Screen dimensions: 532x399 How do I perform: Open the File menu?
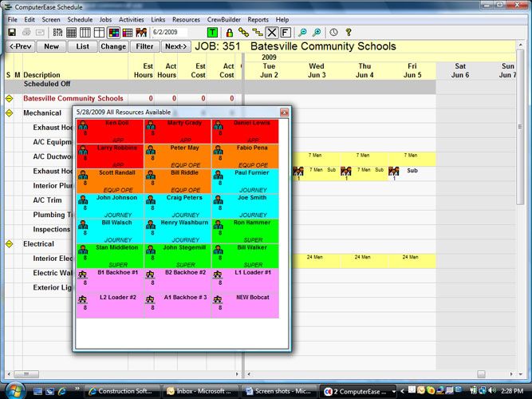[12, 20]
